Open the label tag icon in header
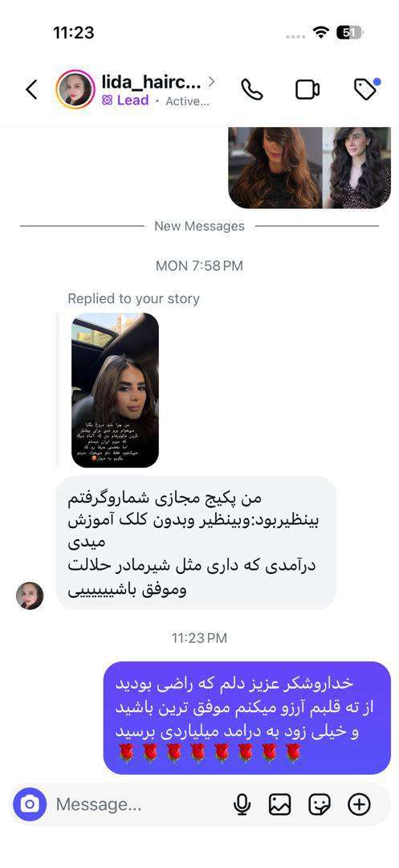Screen dimensions: 399x868 (366, 88)
